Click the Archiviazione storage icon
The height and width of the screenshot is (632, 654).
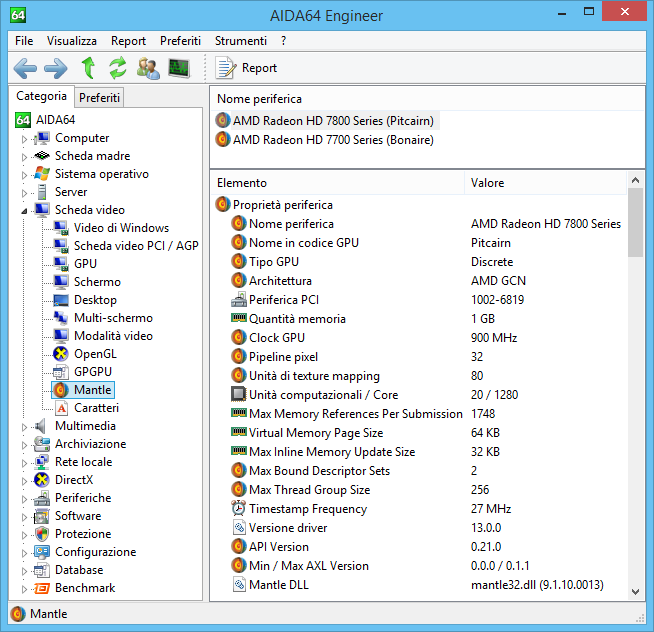point(42,444)
